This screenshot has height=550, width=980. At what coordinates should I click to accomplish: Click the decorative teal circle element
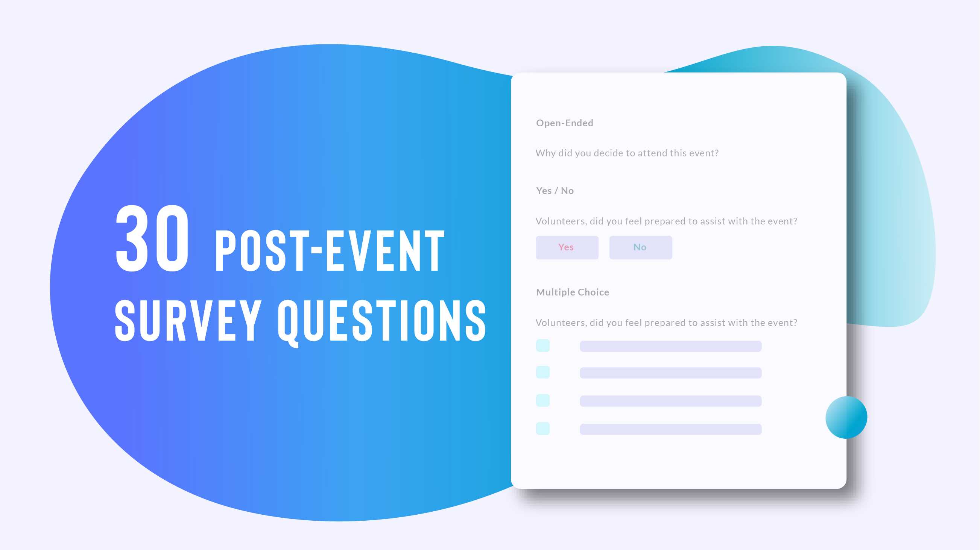846,418
